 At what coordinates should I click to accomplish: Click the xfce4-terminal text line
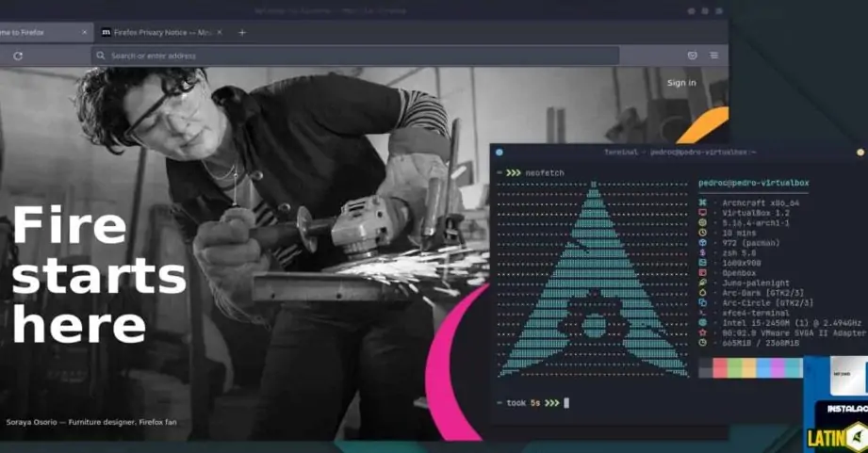tap(756, 313)
